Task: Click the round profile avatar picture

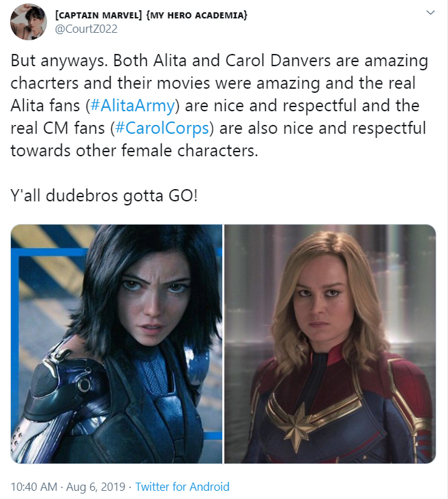Action: click(x=29, y=22)
